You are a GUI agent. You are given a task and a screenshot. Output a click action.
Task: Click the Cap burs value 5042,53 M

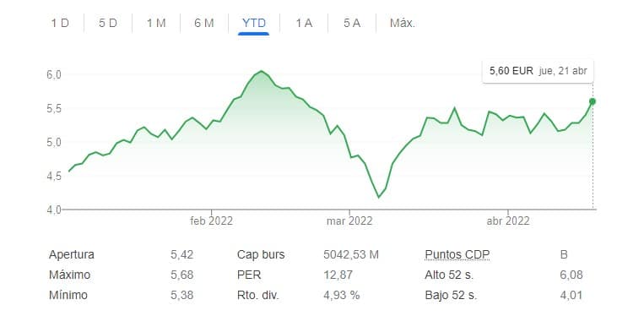pos(351,255)
